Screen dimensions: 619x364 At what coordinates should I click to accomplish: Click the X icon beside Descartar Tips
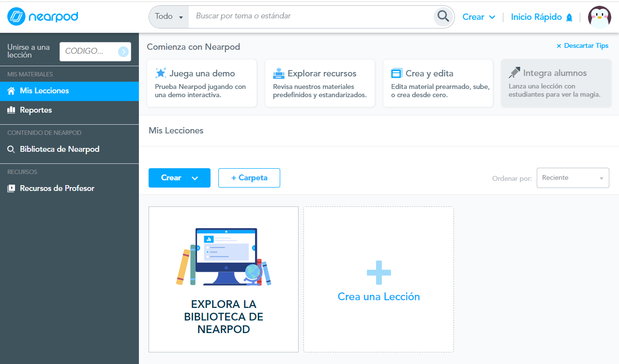coord(559,46)
